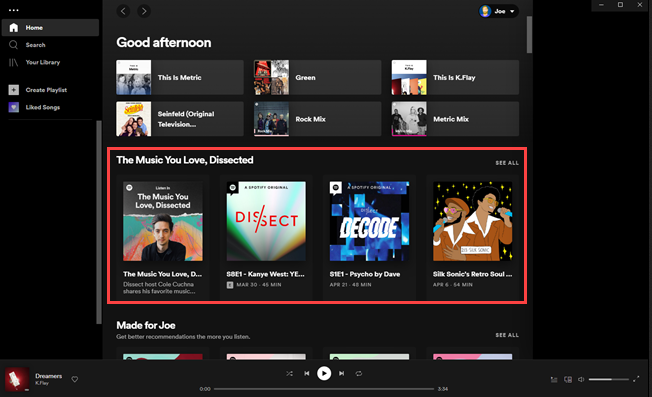The width and height of the screenshot is (652, 397).
Task: Toggle shuffle playback
Action: pyautogui.click(x=289, y=374)
